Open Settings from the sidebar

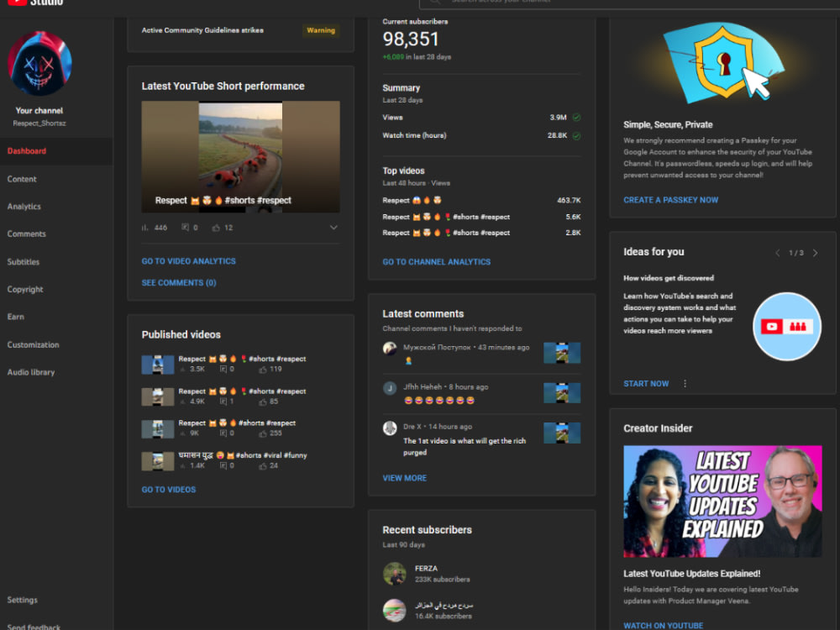pos(22,600)
